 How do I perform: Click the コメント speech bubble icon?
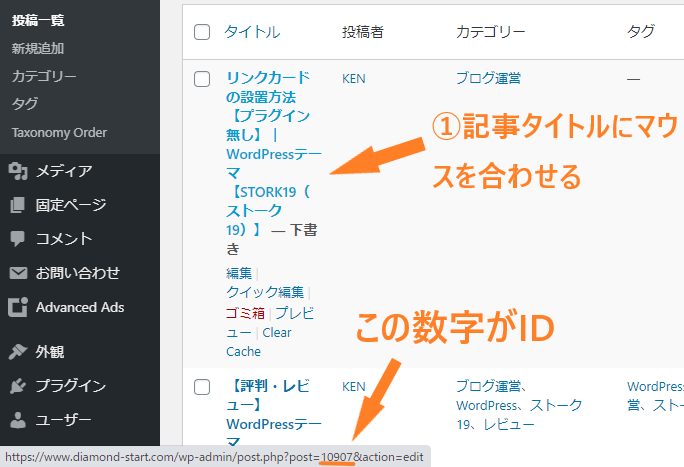17,239
